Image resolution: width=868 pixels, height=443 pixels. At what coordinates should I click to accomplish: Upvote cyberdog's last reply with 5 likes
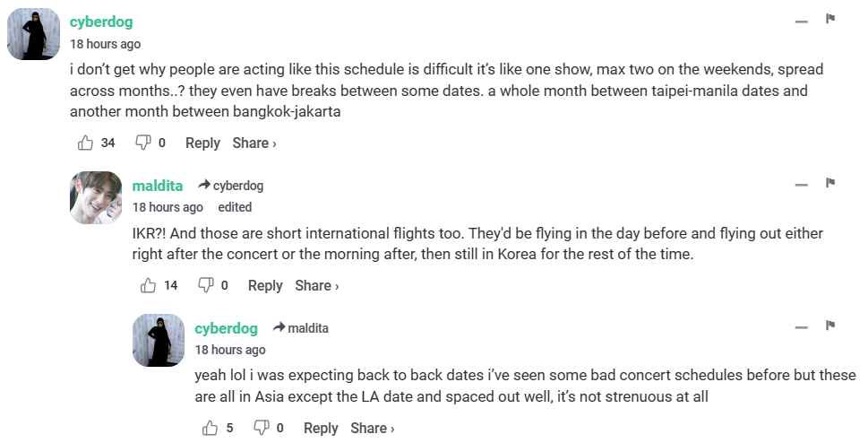coord(211,428)
